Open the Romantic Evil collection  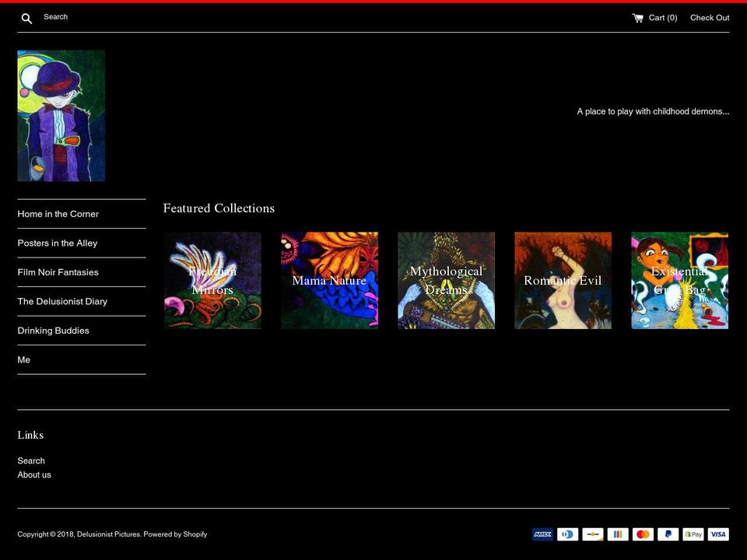[563, 281]
